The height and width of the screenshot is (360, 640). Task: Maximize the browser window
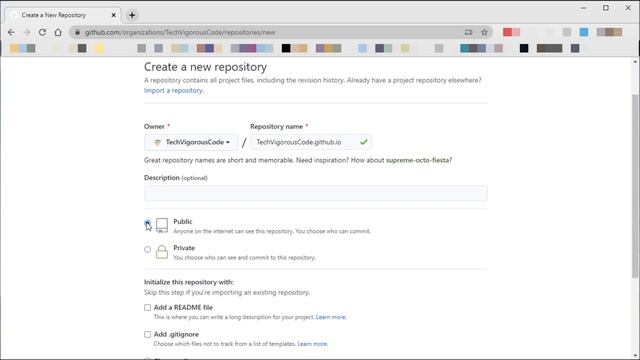pos(606,8)
